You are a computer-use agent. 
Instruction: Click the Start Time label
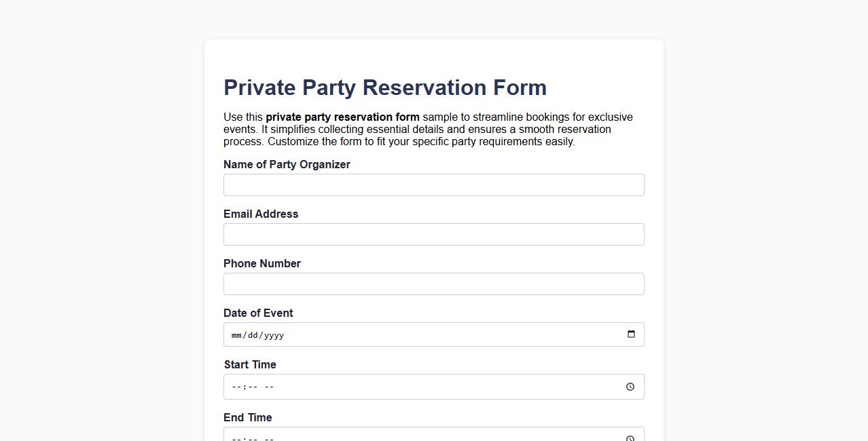tap(250, 364)
